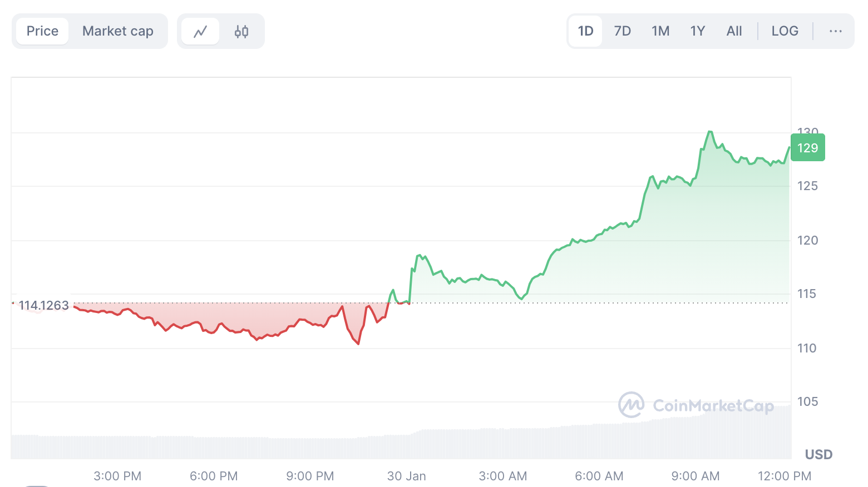Screen dimensions: 868x487
Task: Show the 1Y time range
Action: pos(698,31)
